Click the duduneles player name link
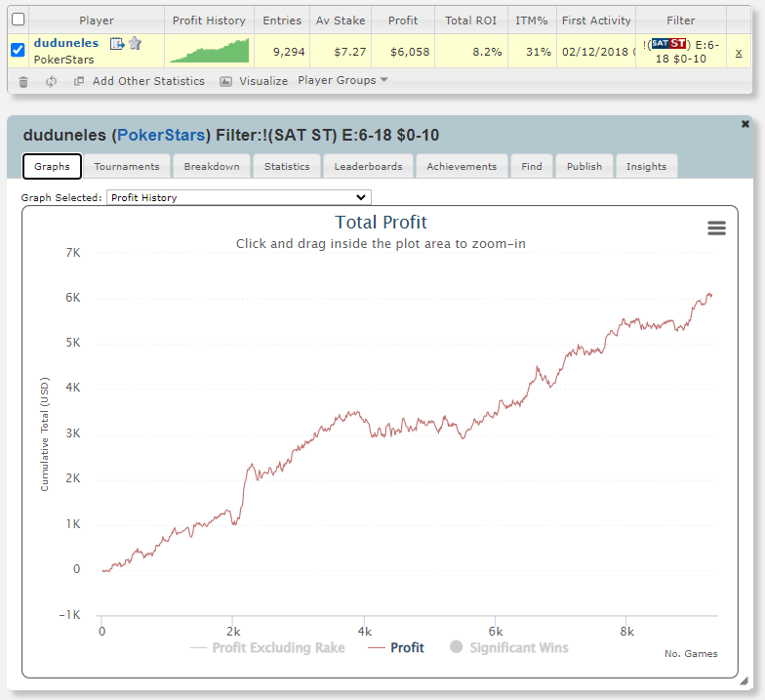 coord(66,43)
